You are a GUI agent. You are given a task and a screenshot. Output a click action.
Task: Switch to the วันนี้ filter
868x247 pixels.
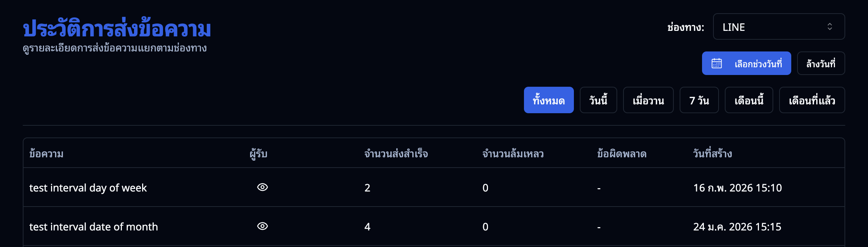point(598,100)
